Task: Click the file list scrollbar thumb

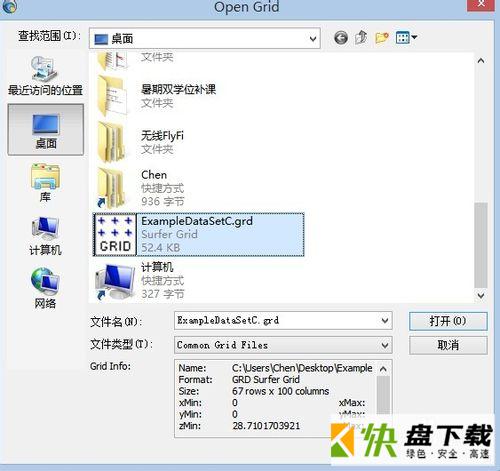Action: tap(481, 245)
